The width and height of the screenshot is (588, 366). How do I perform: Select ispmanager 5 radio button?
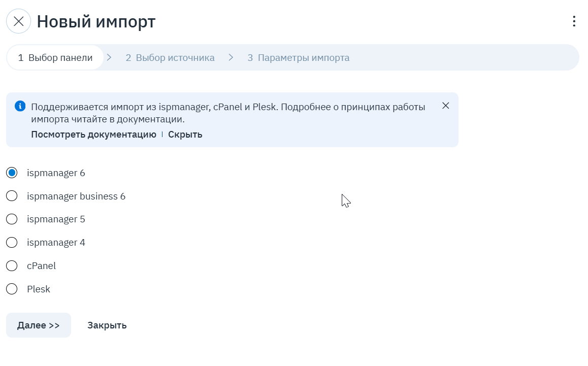coord(12,219)
